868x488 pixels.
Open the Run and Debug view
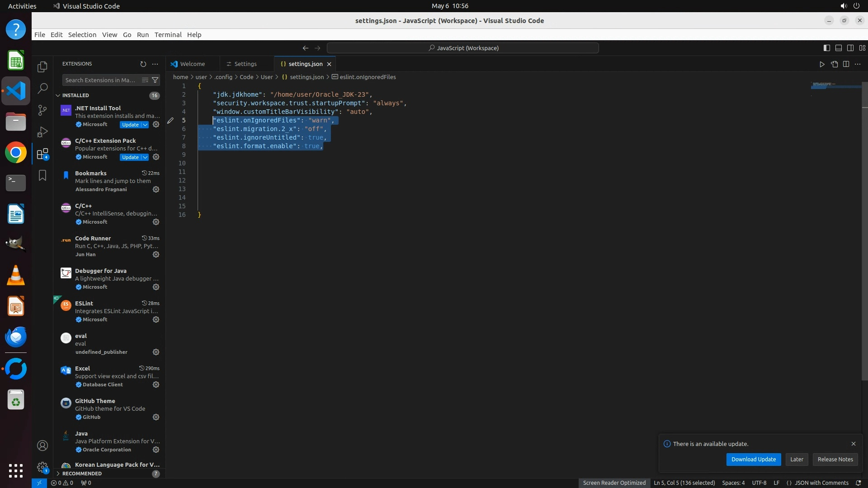(x=42, y=132)
